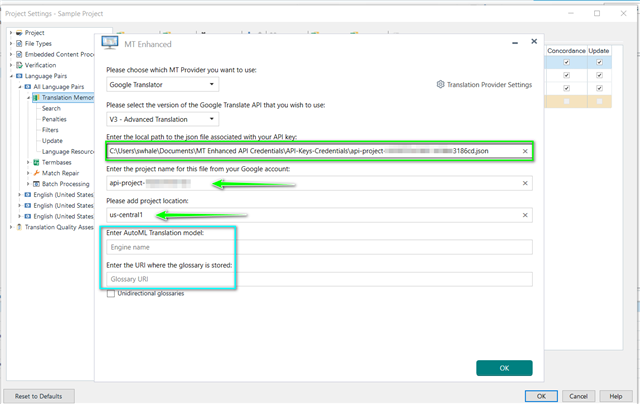The image size is (640, 404).
Task: Open the V3 - Advanced Translation version dropdown
Action: pos(162,119)
